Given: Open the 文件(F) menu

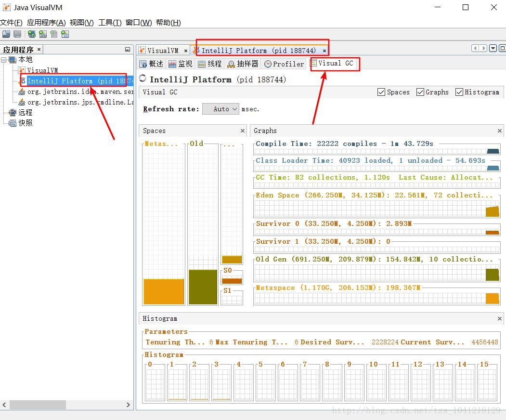Looking at the screenshot, I should click(11, 23).
